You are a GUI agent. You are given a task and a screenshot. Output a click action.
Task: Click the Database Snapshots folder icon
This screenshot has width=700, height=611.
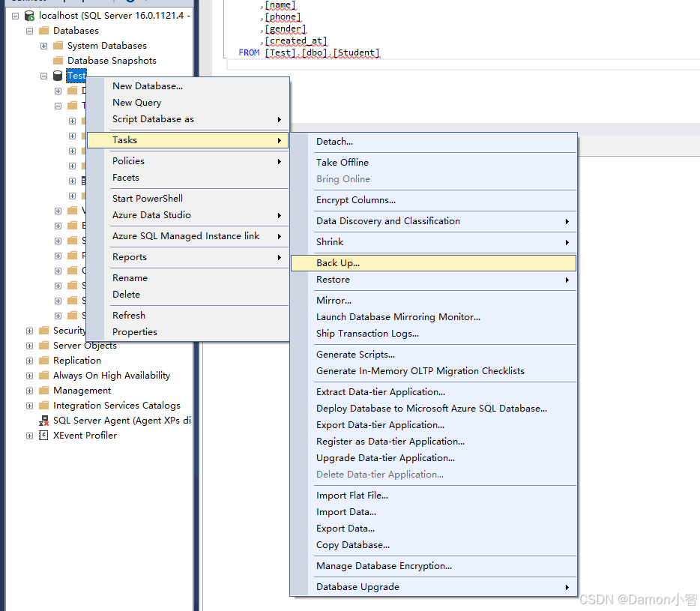(x=58, y=61)
